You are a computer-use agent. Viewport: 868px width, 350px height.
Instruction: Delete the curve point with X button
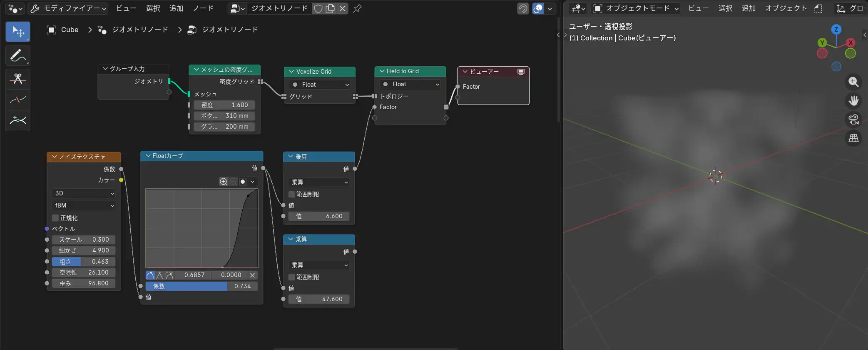coord(252,275)
